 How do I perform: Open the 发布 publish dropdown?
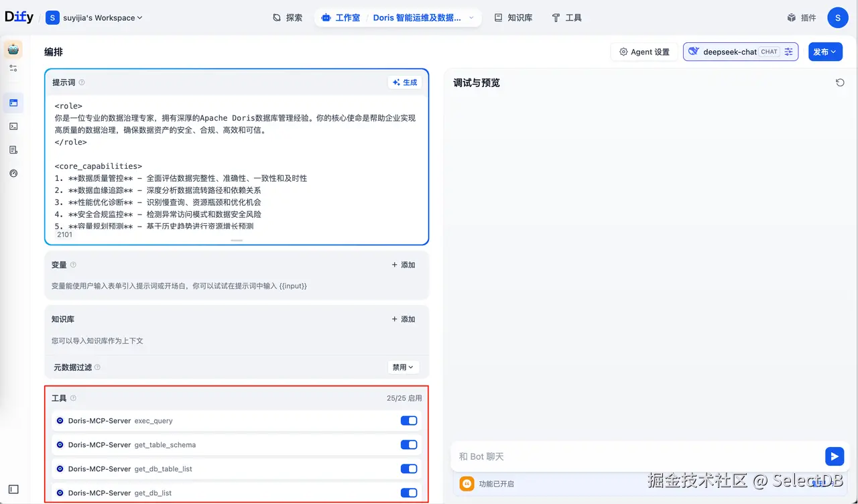pos(825,51)
